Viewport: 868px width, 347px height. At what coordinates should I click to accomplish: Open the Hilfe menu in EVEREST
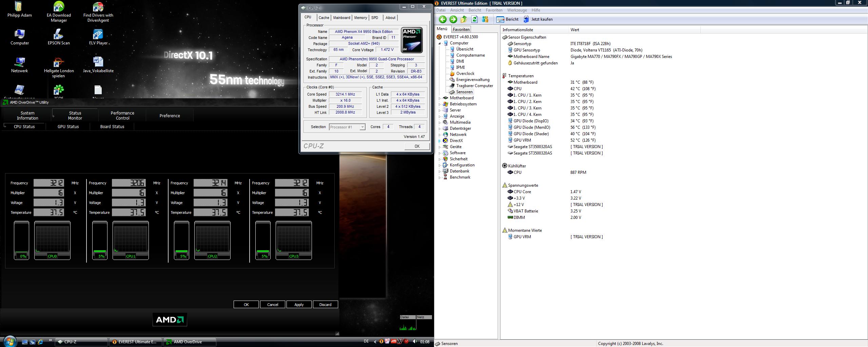pyautogui.click(x=536, y=10)
